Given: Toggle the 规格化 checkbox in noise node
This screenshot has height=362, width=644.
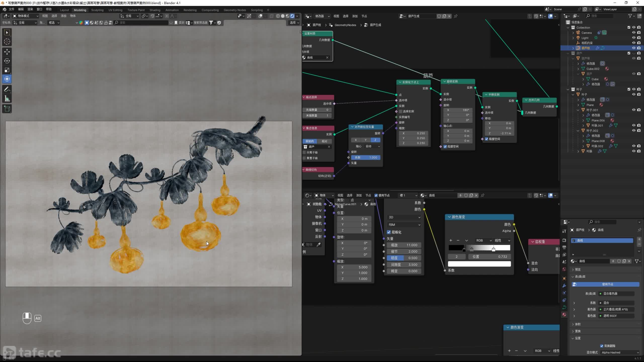Looking at the screenshot, I should [x=389, y=232].
